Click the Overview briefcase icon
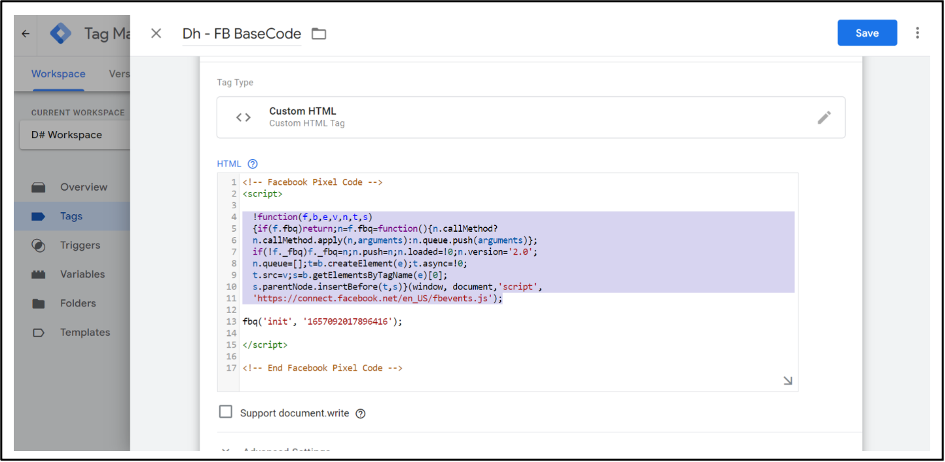 pos(39,187)
